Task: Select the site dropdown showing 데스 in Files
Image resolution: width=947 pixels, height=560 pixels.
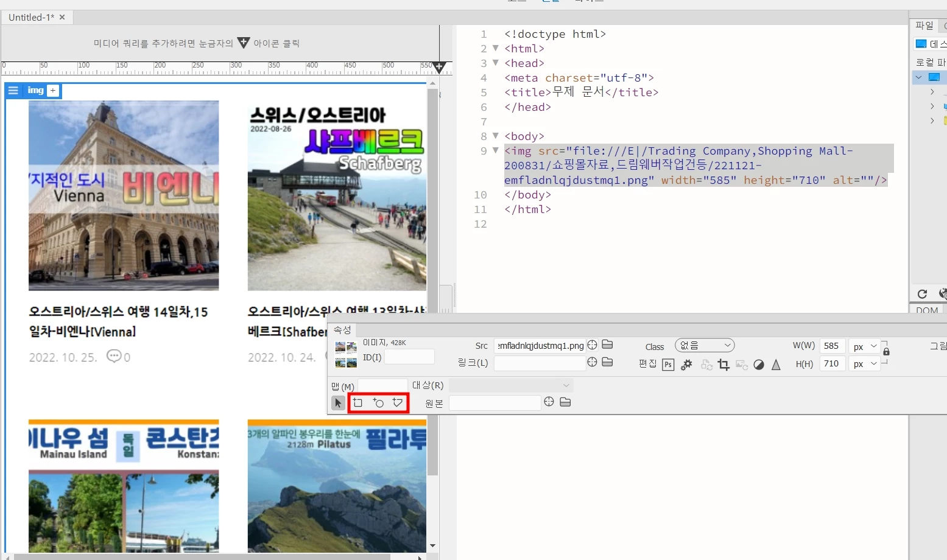Action: 931,44
